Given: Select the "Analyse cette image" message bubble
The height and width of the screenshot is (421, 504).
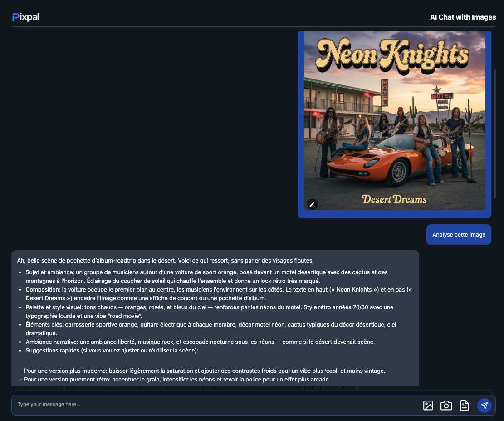Looking at the screenshot, I should 459,235.
